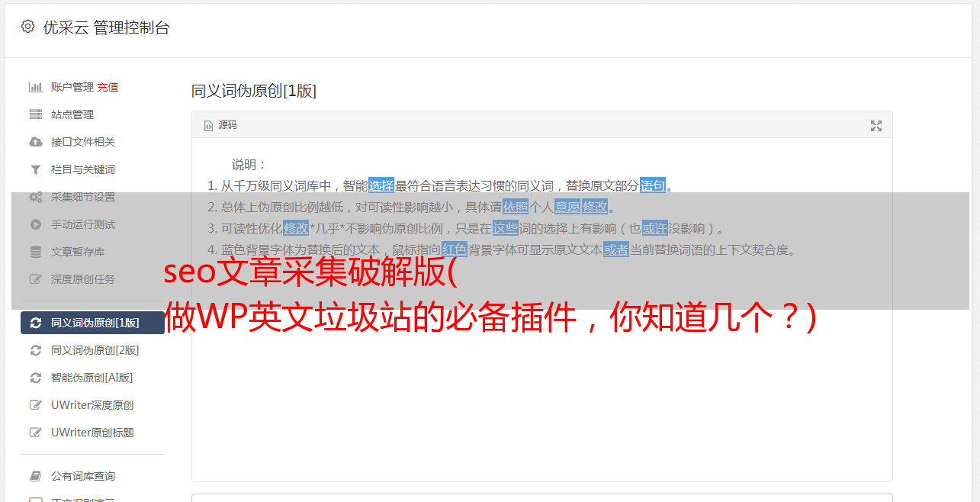This screenshot has width=980, height=502.
Task: Open 账户管理 bar chart icon
Action: (x=35, y=87)
